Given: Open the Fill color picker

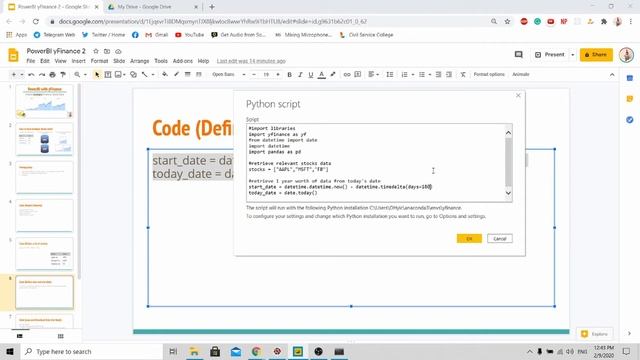Looking at the screenshot, I should click(165, 75).
